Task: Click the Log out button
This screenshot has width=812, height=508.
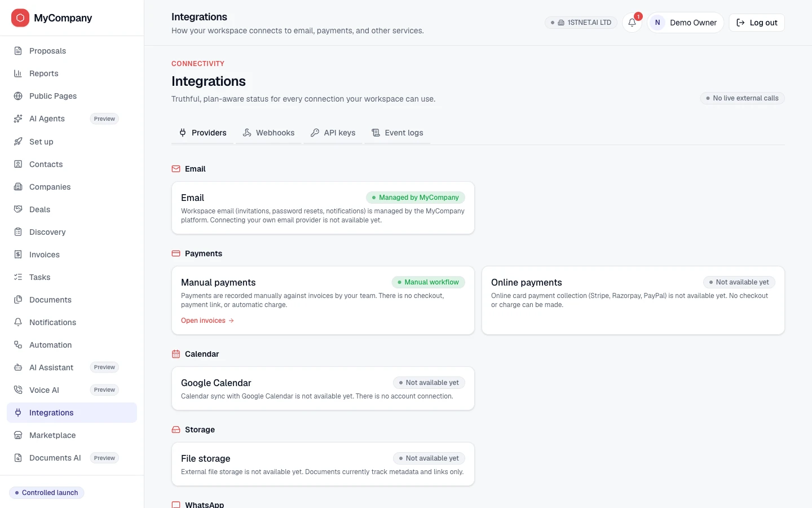Action: point(757,23)
